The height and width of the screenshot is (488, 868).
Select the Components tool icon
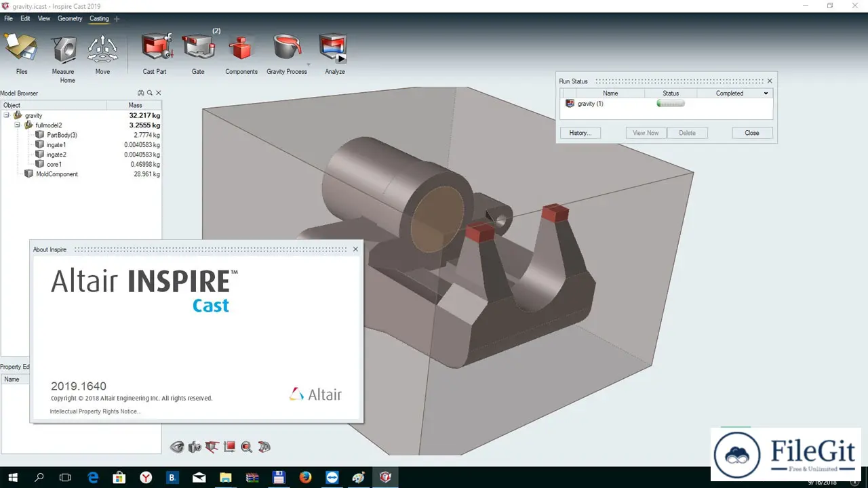click(x=239, y=49)
